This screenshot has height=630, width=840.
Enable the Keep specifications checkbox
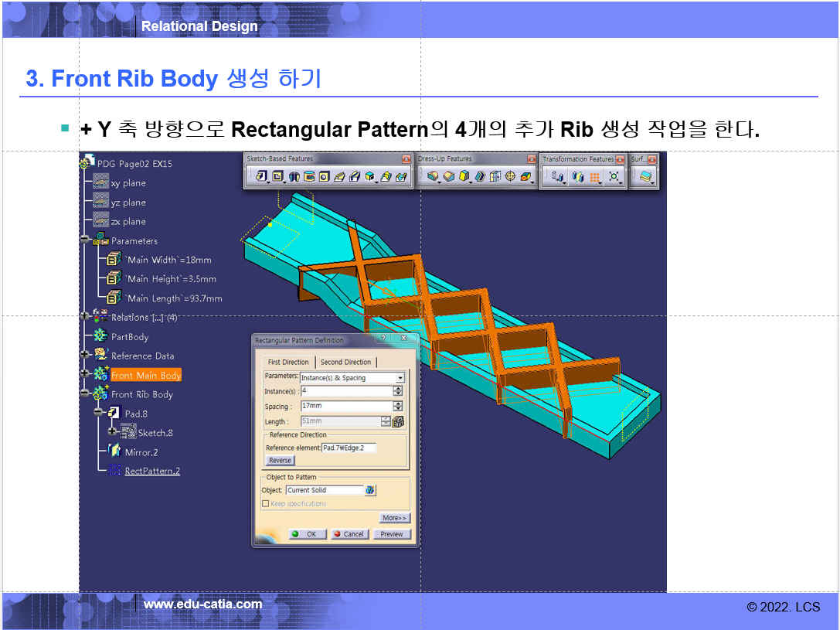[x=265, y=503]
